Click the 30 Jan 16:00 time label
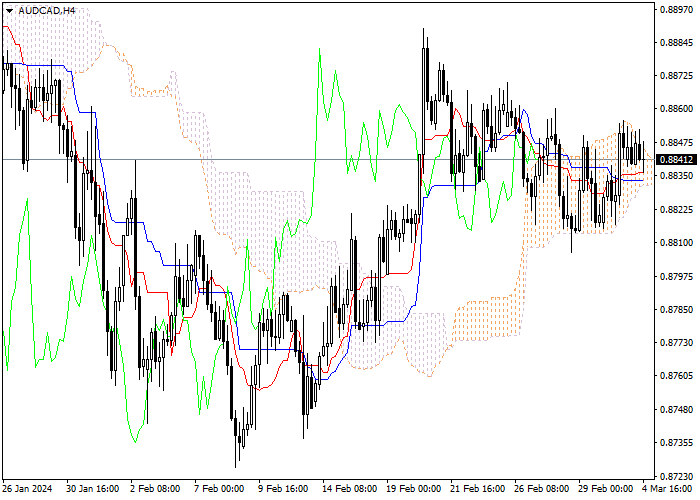This screenshot has width=700, height=500. click(93, 489)
